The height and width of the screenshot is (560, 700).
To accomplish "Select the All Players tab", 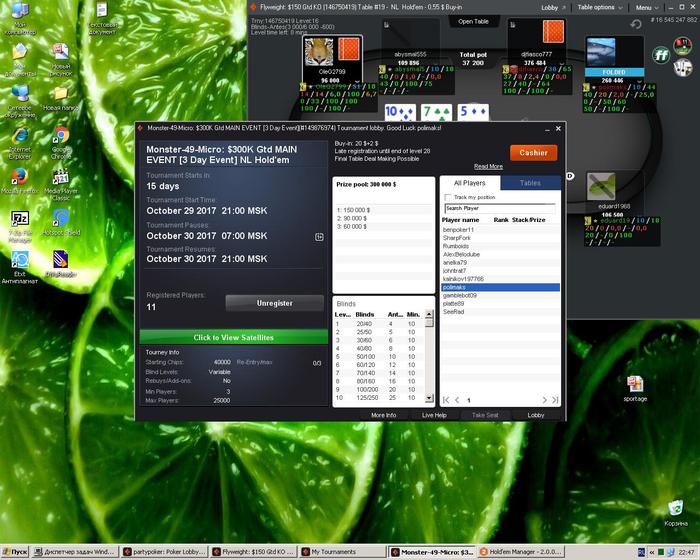I will [x=470, y=183].
